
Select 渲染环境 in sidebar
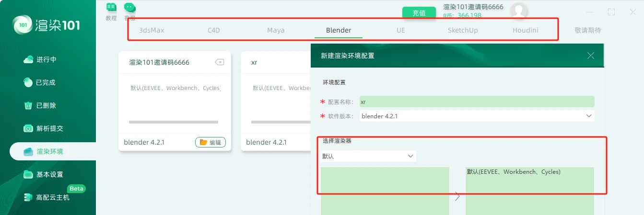[53, 151]
